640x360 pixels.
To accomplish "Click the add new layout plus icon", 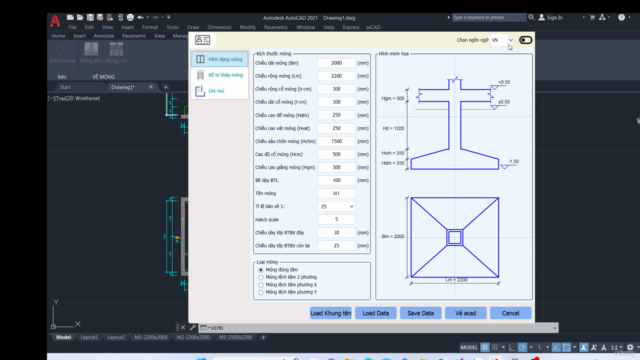I will pyautogui.click(x=263, y=337).
